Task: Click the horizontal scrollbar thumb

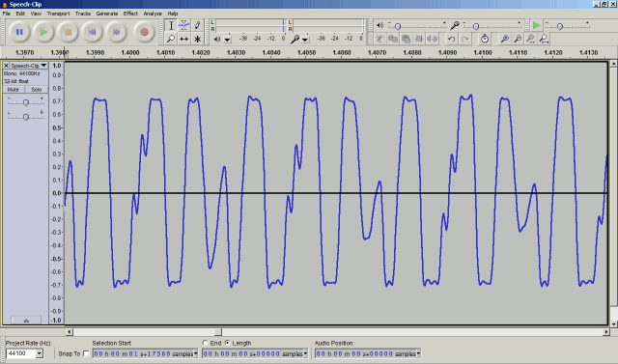Action: coord(218,332)
